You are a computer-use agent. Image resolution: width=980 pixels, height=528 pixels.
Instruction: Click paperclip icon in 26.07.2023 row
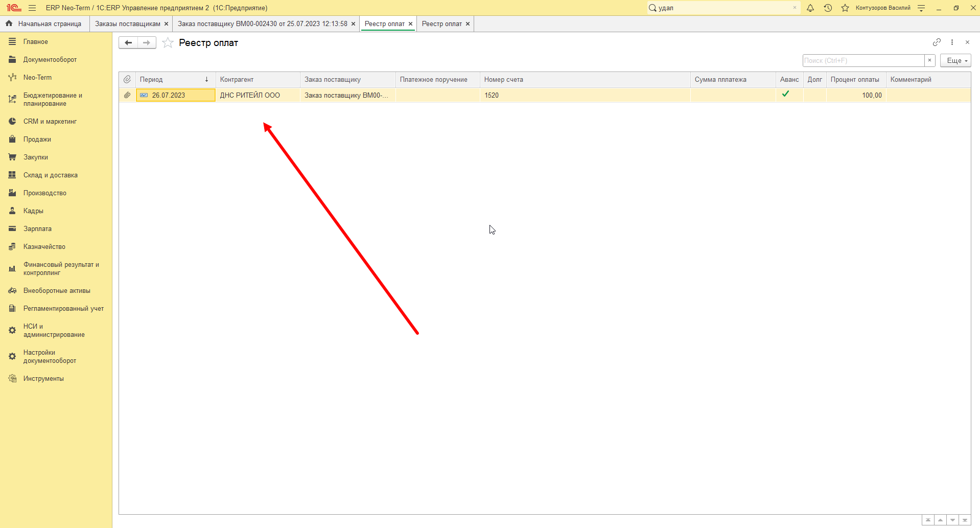click(127, 95)
